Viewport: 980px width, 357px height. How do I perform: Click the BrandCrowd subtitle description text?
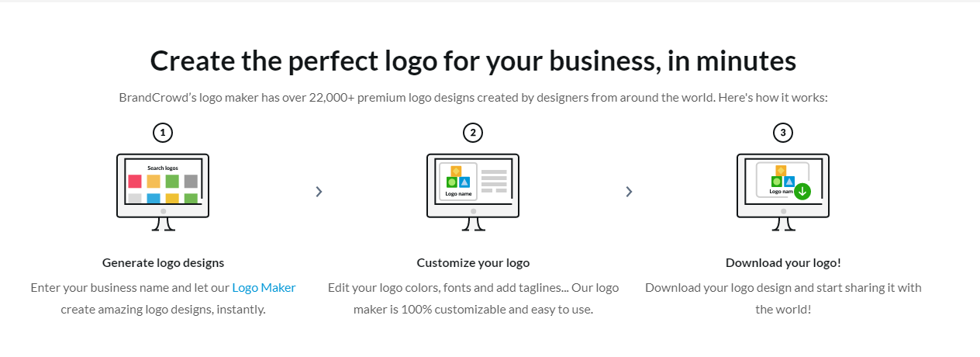point(473,98)
